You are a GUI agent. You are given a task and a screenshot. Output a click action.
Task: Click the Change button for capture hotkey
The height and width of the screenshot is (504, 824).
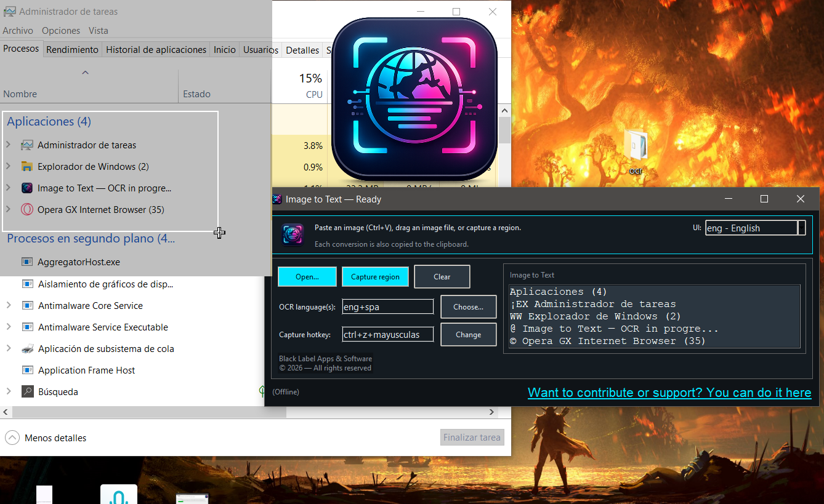pyautogui.click(x=469, y=335)
